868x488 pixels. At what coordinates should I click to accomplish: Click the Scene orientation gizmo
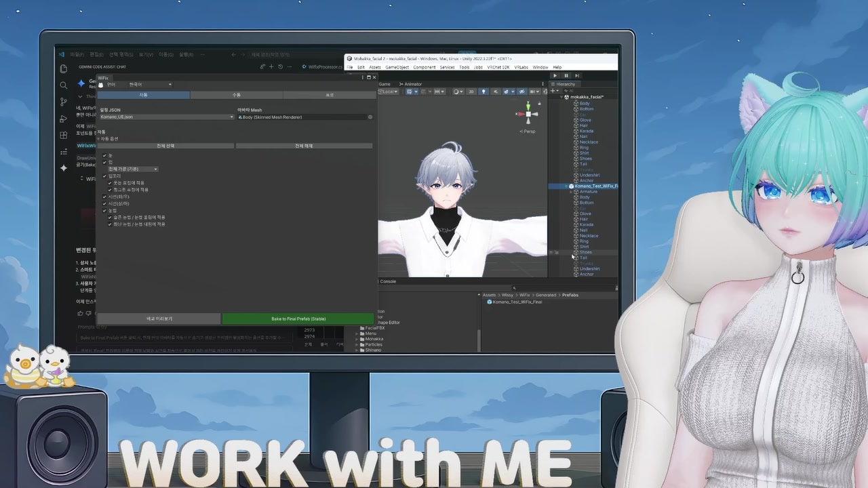(528, 114)
